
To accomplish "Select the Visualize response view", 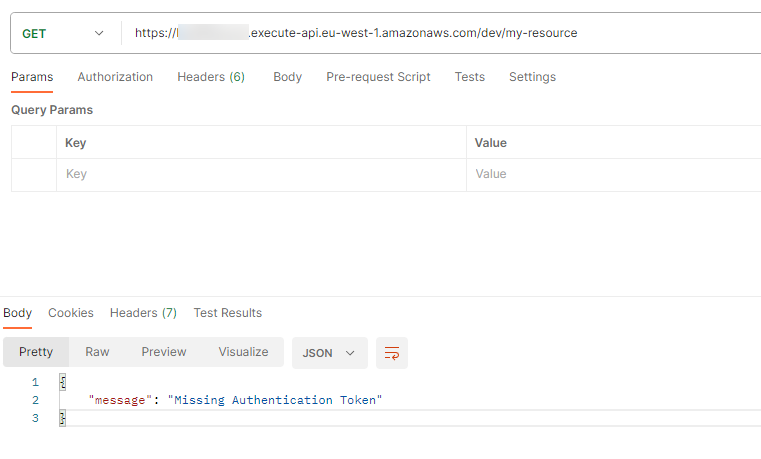I will coord(243,352).
